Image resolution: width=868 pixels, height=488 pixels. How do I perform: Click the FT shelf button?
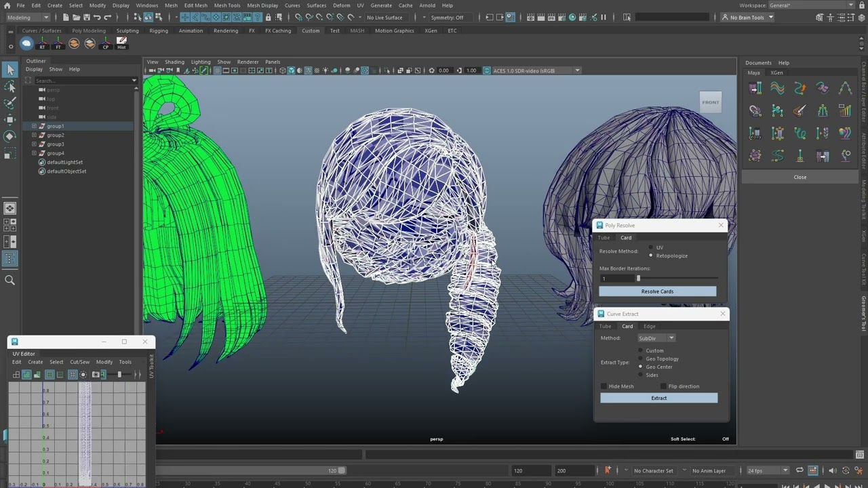click(x=58, y=43)
